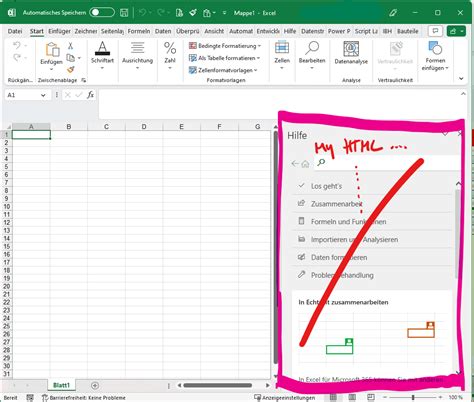
Task: Open the Formeln ribbon tab
Action: 139,31
